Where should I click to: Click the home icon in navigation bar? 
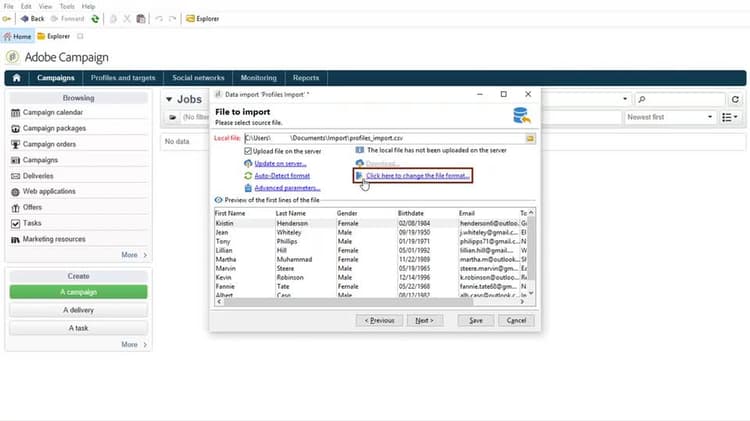[16, 78]
